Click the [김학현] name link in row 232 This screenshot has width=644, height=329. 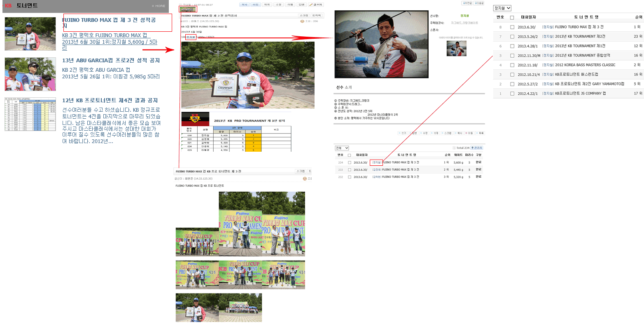click(376, 177)
